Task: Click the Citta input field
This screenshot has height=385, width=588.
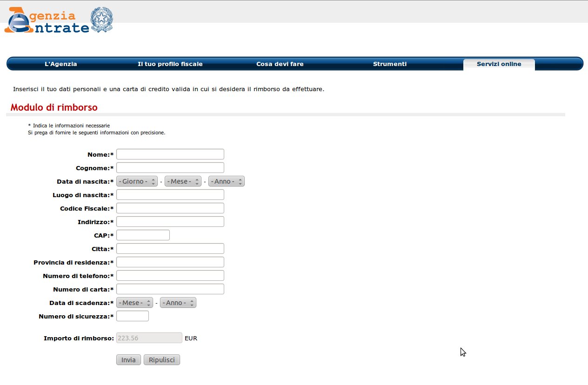Action: click(170, 249)
